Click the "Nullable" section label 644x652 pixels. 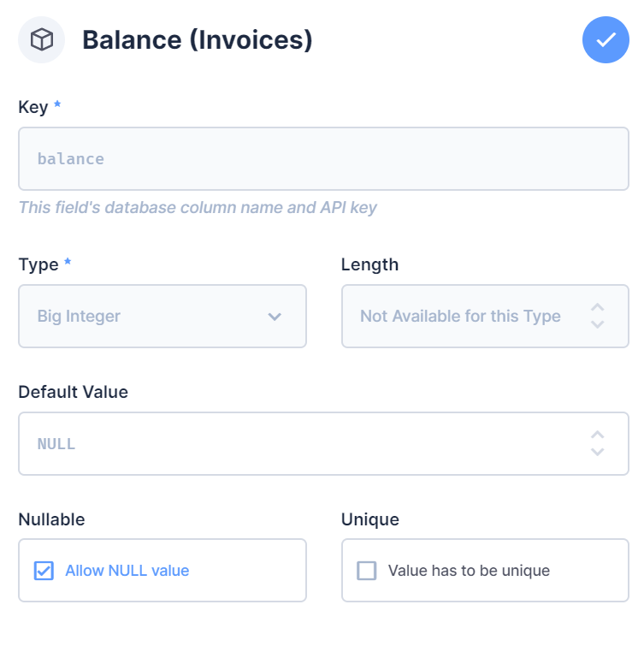point(51,519)
